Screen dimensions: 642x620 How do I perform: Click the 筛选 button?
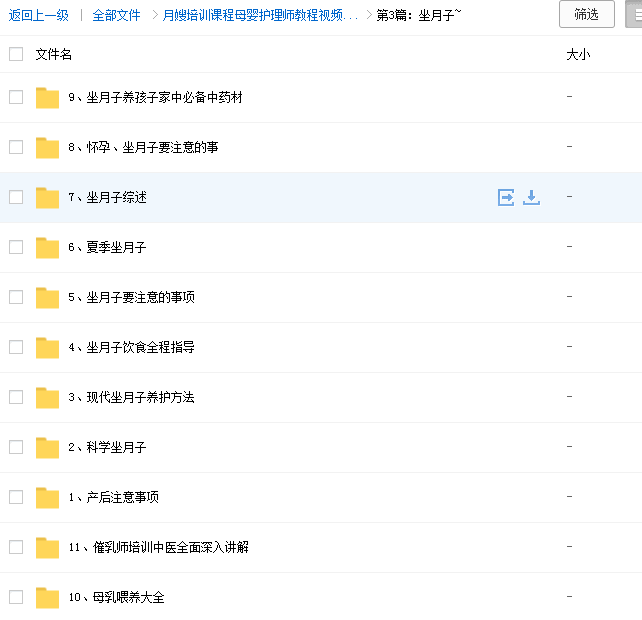tap(587, 14)
